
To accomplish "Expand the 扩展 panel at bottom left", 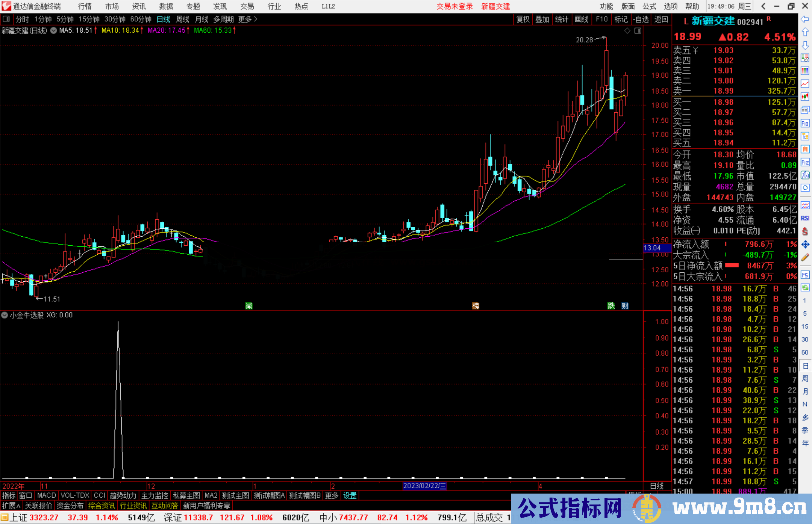I will click(11, 506).
